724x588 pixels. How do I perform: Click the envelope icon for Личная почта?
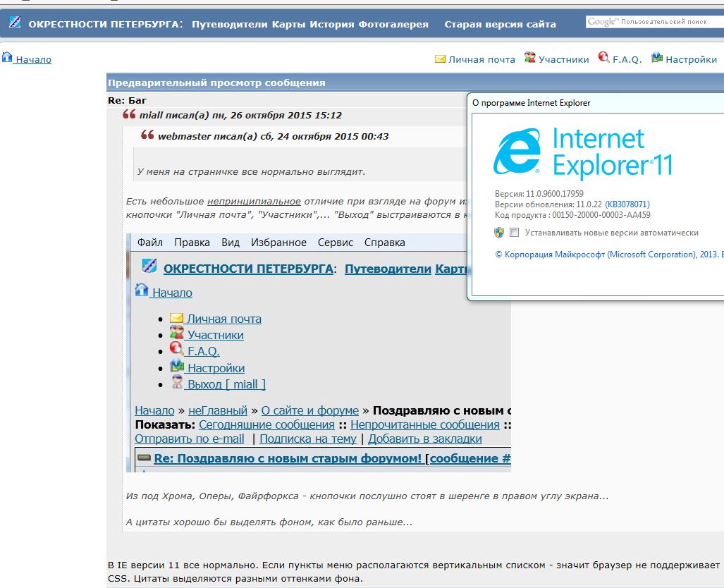[x=441, y=59]
